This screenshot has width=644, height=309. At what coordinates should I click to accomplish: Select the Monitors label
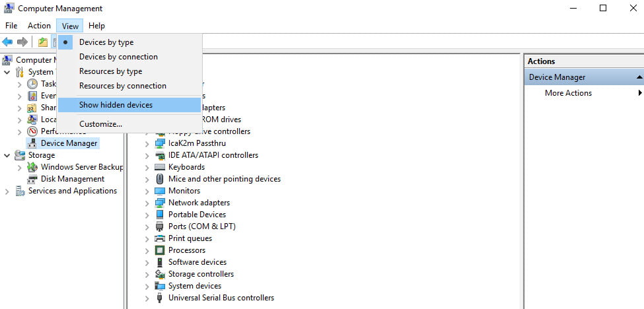(x=184, y=191)
